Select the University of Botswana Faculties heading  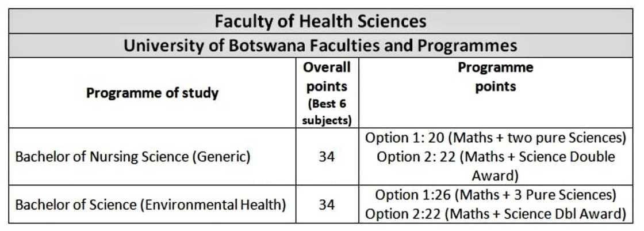coord(320,46)
